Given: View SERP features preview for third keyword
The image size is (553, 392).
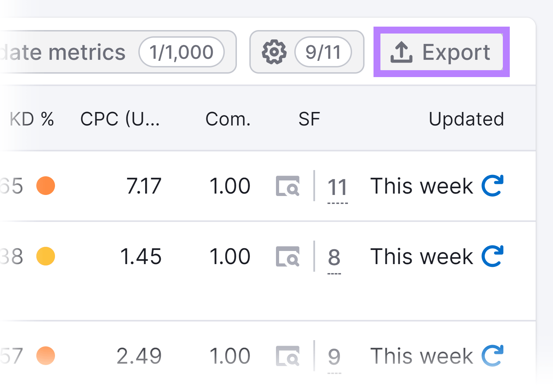Looking at the screenshot, I should tap(288, 355).
